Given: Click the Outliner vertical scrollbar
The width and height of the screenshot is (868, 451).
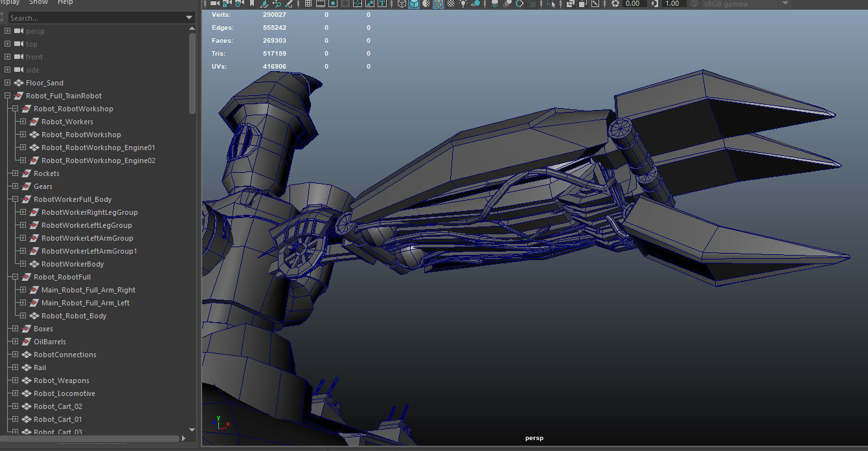Looking at the screenshot, I should [192, 72].
